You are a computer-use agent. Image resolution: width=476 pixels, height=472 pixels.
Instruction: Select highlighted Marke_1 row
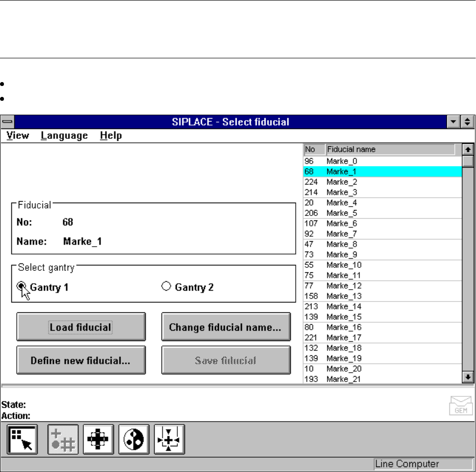[383, 172]
